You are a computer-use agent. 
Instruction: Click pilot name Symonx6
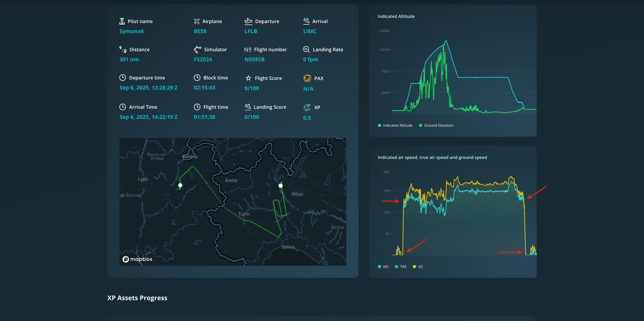point(131,31)
